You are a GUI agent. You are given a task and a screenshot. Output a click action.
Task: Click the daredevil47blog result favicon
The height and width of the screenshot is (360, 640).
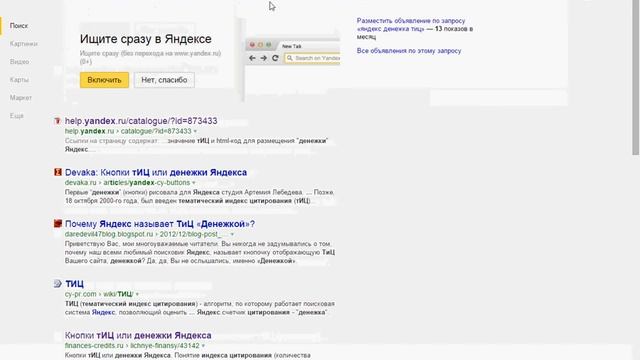(58, 224)
